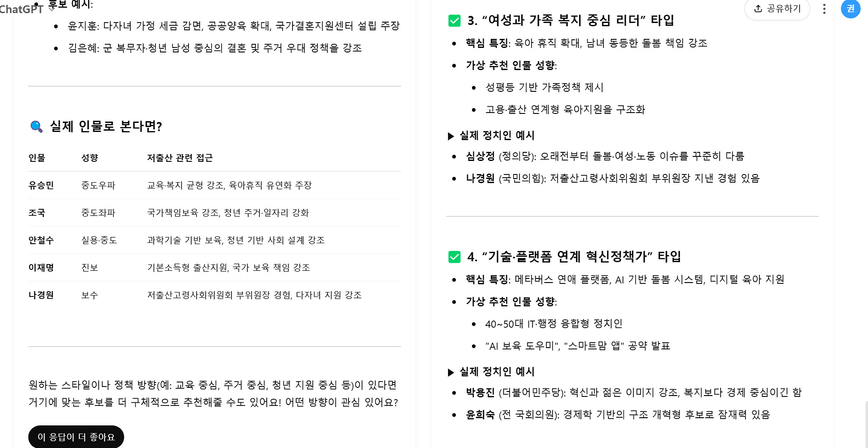This screenshot has width=868, height=448.
Task: Click the share upload arrow icon
Action: 758,9
